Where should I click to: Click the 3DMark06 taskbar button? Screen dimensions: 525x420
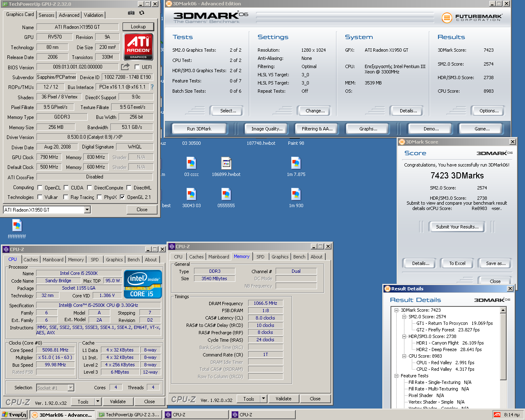click(62, 415)
